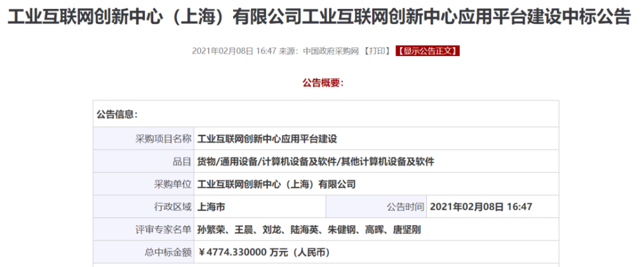644x267 pixels.
Task: Click the 行政区域 label cell
Action: pos(144,207)
